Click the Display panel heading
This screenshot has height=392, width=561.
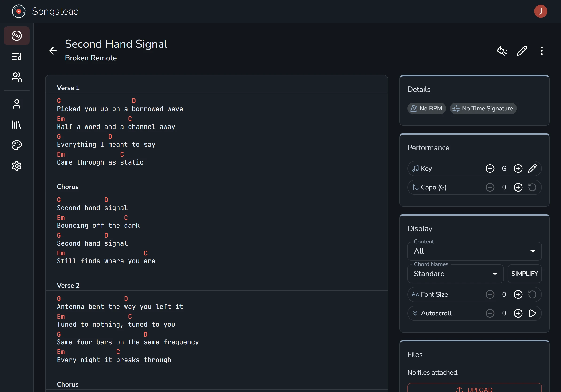(420, 228)
